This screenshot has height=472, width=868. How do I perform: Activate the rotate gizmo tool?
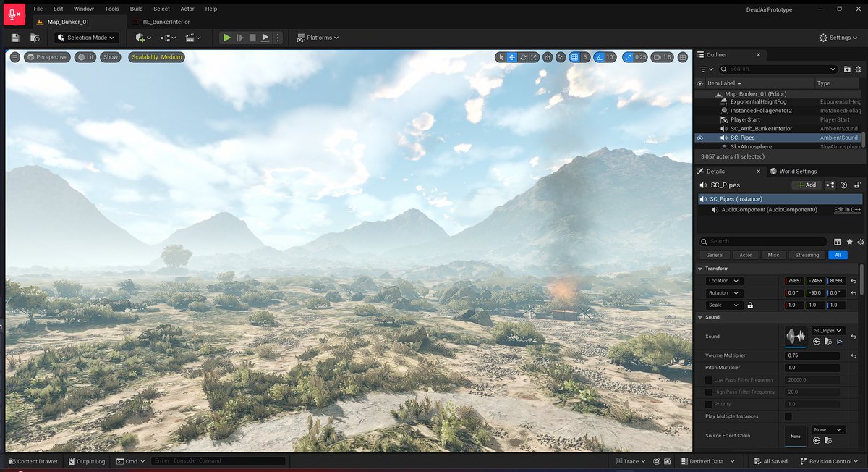(523, 57)
